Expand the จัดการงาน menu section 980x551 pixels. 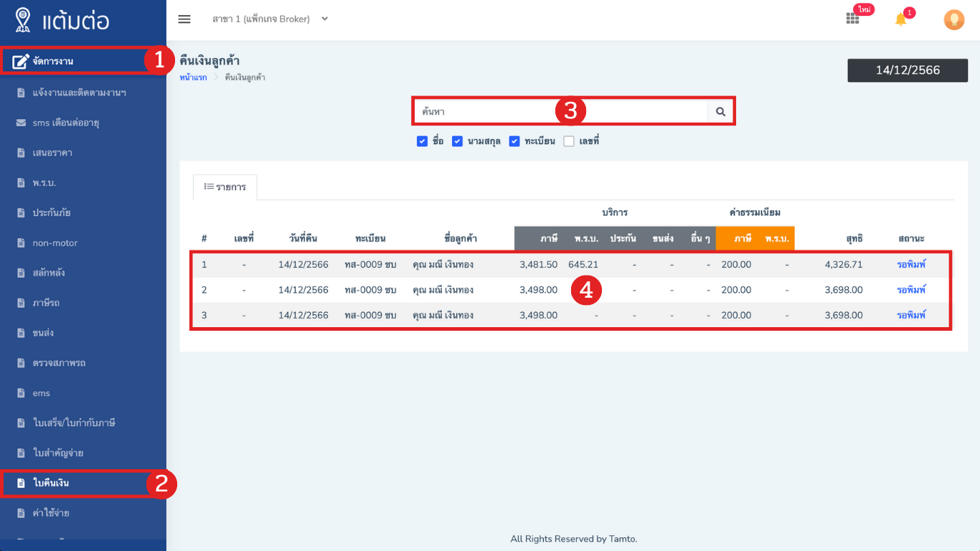click(x=83, y=61)
